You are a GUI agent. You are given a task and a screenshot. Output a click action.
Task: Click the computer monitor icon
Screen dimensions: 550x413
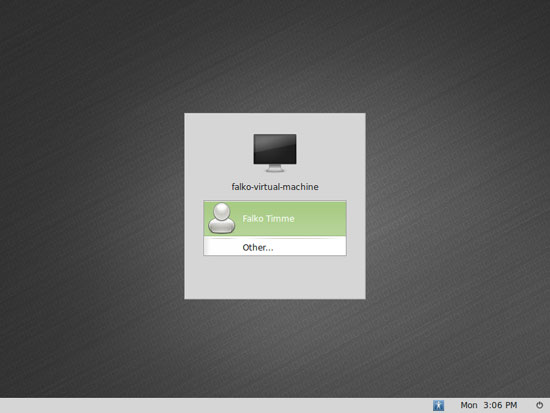275,153
